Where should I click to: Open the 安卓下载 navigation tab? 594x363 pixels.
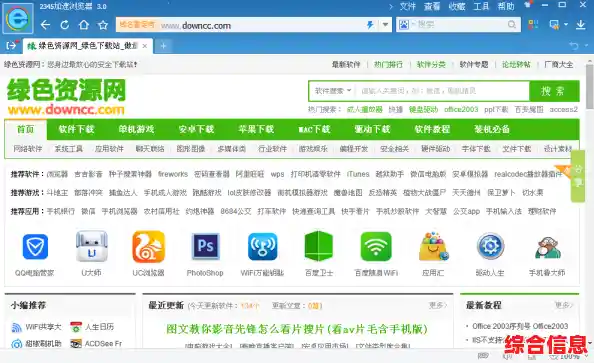(196, 129)
